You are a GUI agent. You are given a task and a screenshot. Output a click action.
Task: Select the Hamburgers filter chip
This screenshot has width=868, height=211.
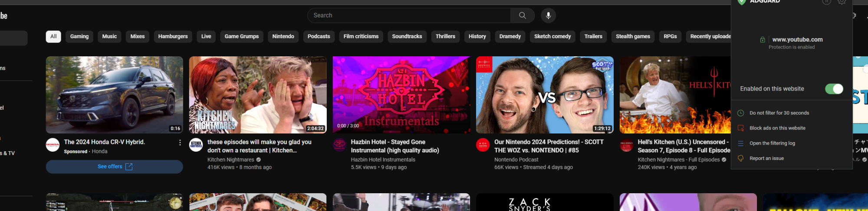[x=173, y=36]
